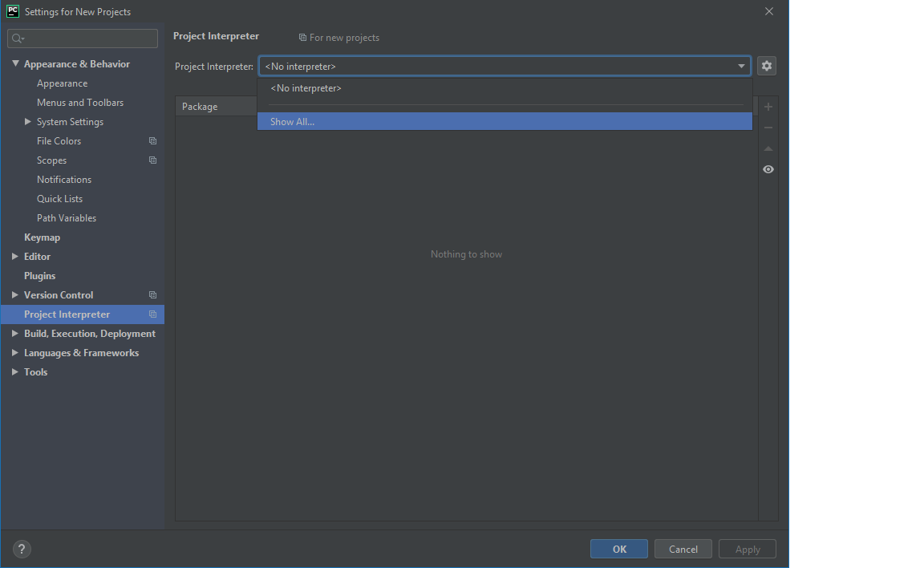Click the badge icon beside Version Control

point(152,294)
